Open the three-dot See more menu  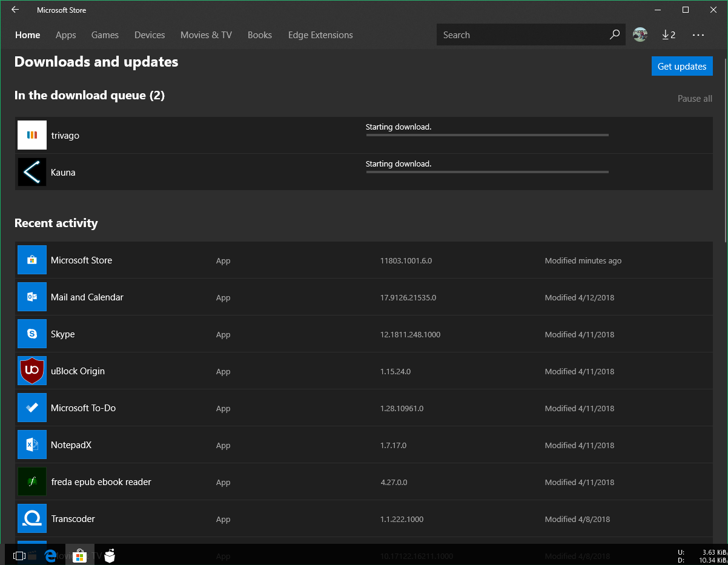(698, 35)
